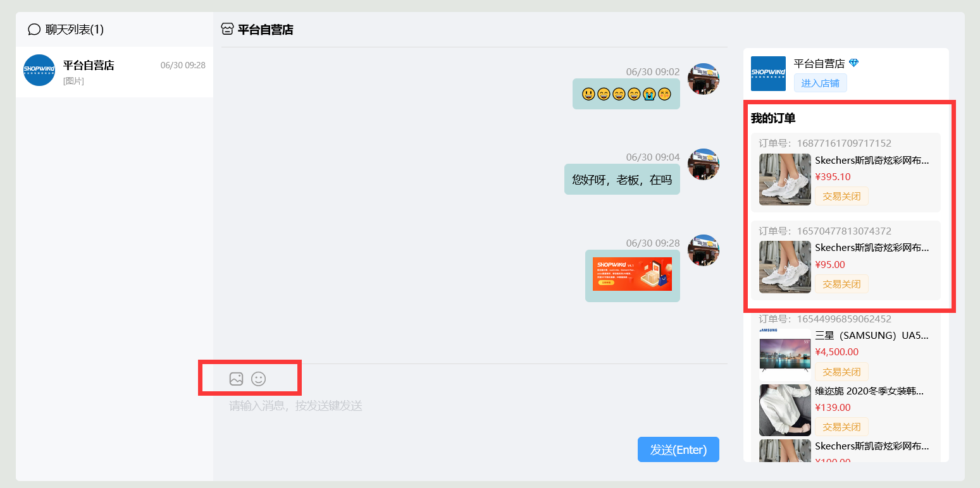Image resolution: width=980 pixels, height=488 pixels.
Task: Click the SHOPWIND avatar in chat list
Action: (39, 70)
